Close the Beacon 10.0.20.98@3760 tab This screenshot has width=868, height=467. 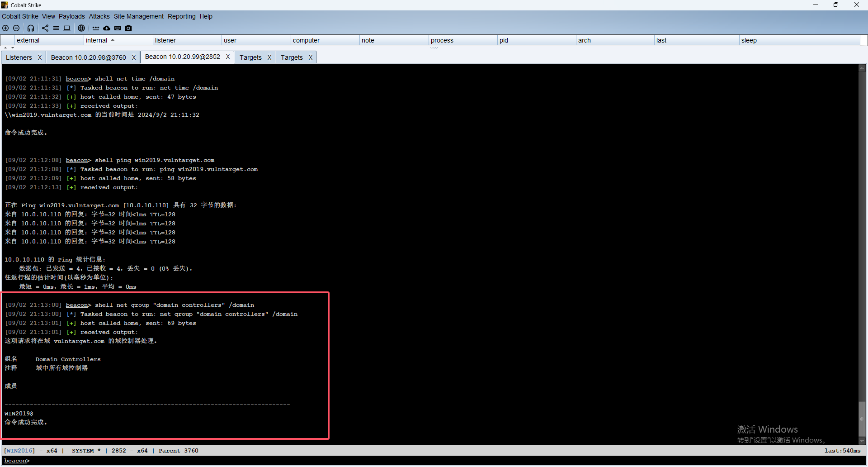tap(134, 57)
